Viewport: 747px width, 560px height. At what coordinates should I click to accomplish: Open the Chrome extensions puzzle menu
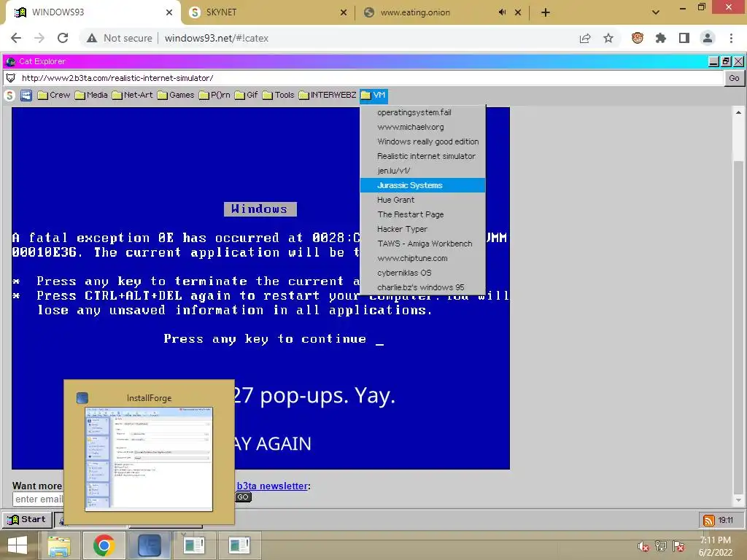(661, 38)
